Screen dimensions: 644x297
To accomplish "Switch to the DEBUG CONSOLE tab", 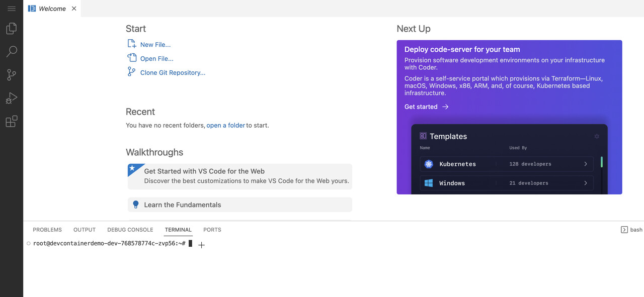I will [130, 230].
